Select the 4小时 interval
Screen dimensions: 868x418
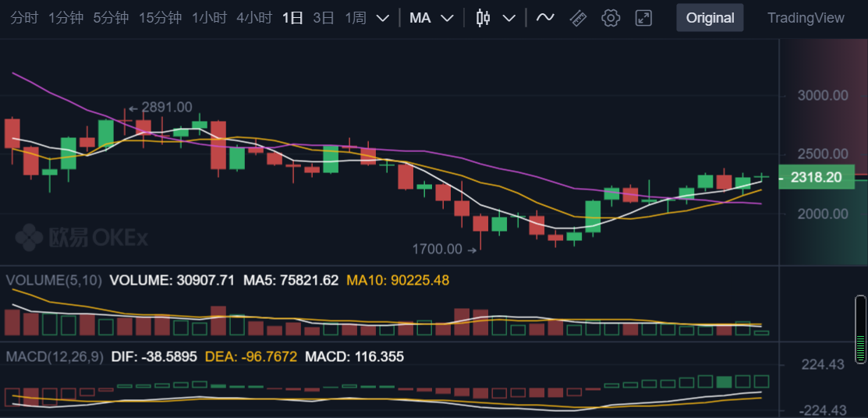[x=254, y=18]
